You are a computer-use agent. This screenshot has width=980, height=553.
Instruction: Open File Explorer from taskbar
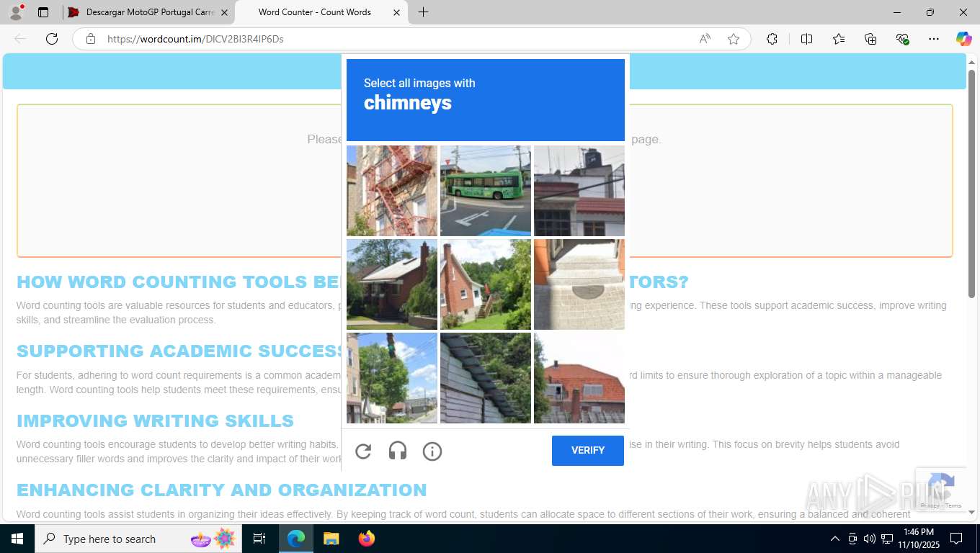tap(331, 539)
